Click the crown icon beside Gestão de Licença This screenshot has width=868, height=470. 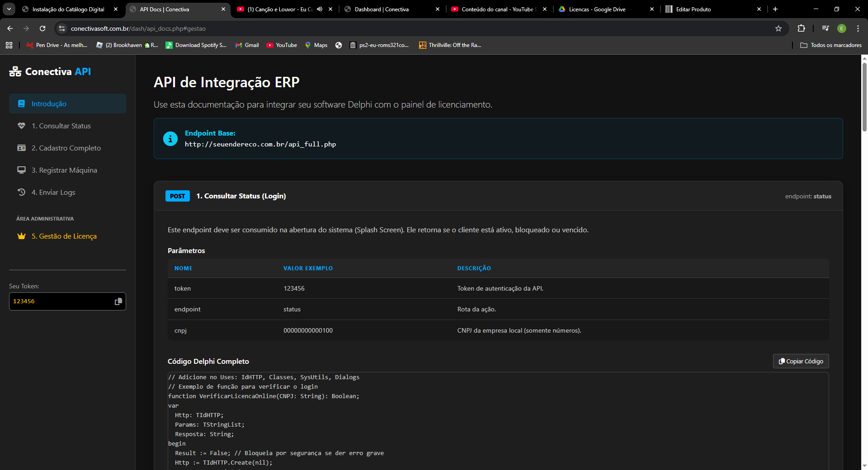click(21, 236)
